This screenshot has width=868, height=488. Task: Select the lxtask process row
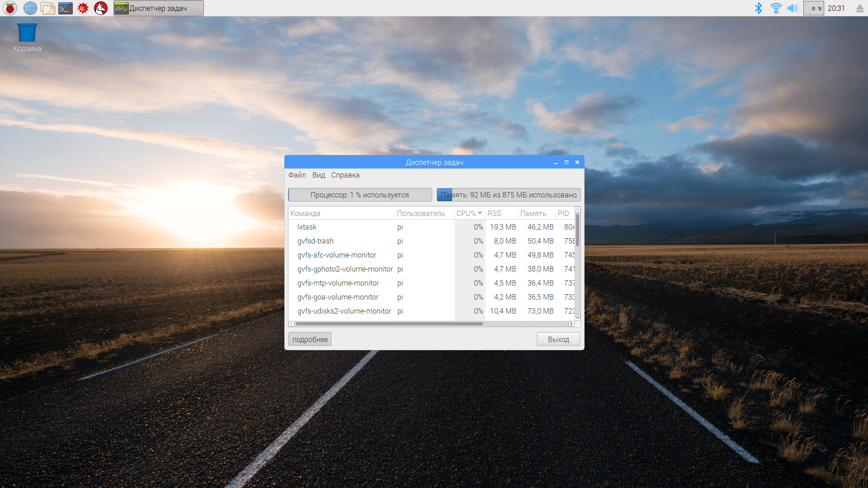tap(344, 227)
